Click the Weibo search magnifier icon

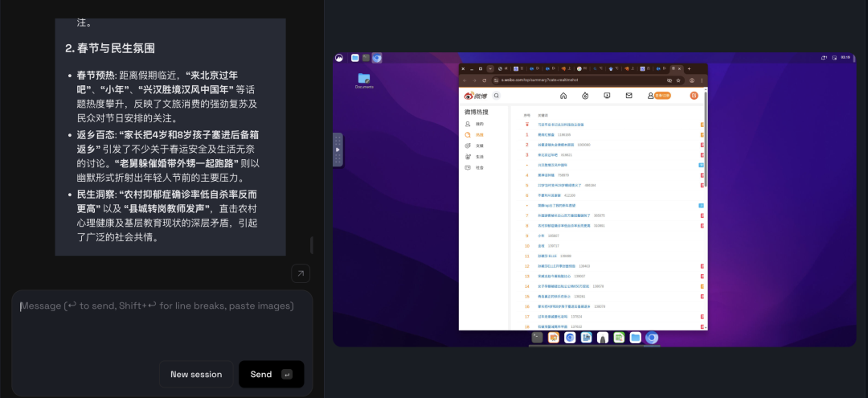click(496, 95)
